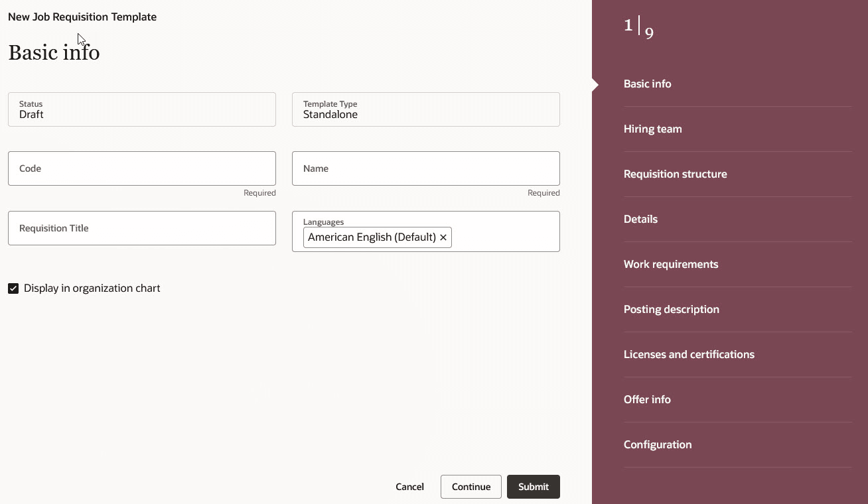Open the Work requirements step

[x=670, y=264]
